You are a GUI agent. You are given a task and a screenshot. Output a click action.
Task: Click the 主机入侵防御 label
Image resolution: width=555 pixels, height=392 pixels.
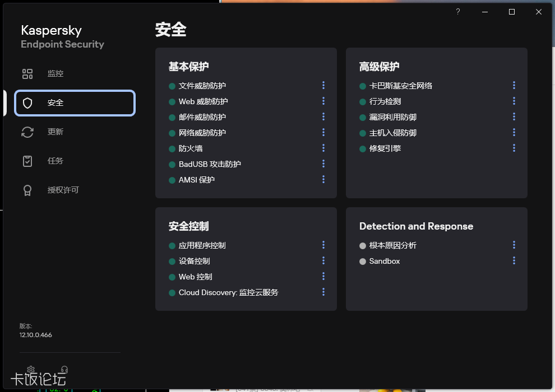(393, 133)
